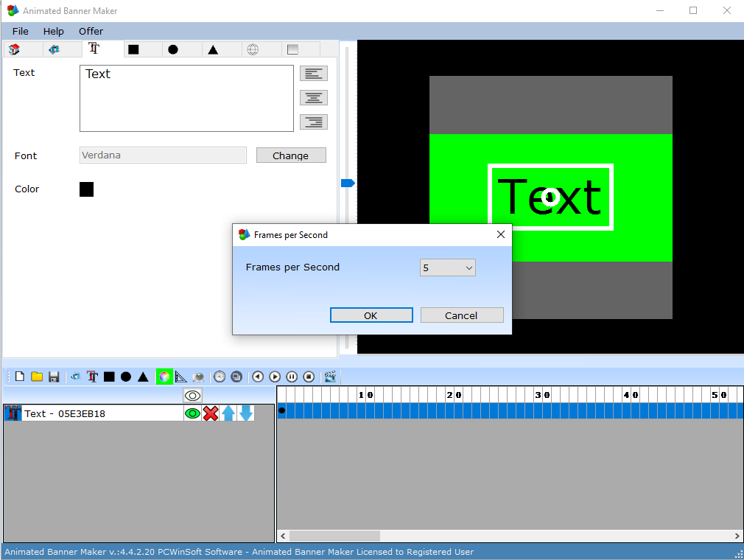This screenshot has height=560, width=744.
Task: Add an image layer from toolbar
Action: 75,377
